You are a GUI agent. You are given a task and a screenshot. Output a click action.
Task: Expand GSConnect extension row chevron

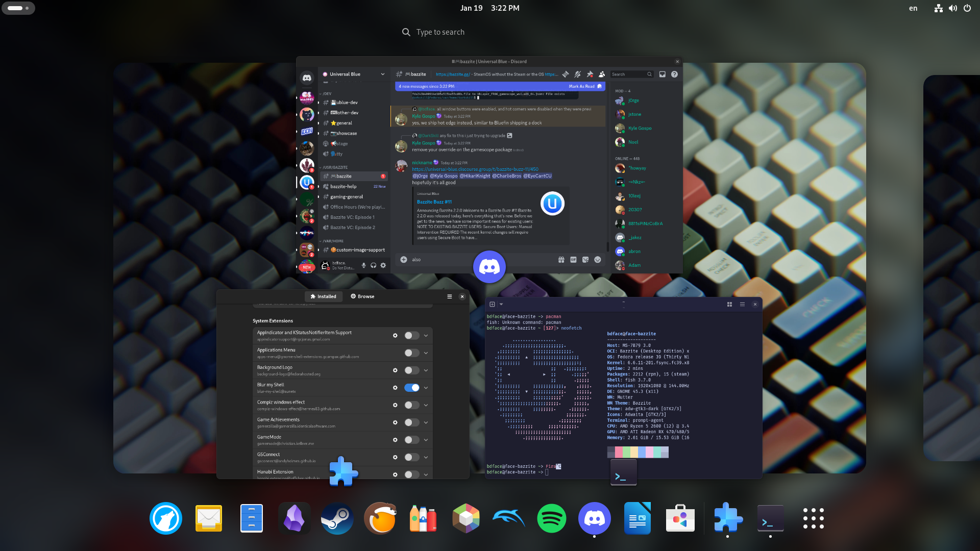pos(426,457)
